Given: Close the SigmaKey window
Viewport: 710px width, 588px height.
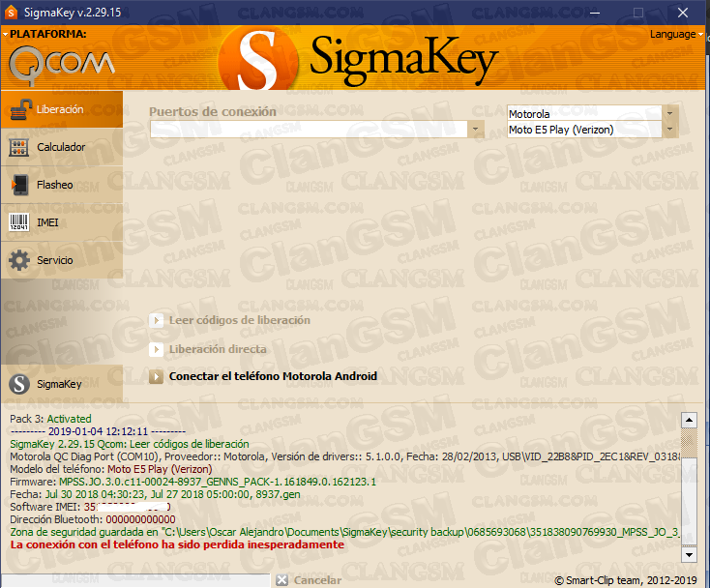Looking at the screenshot, I should (x=683, y=13).
